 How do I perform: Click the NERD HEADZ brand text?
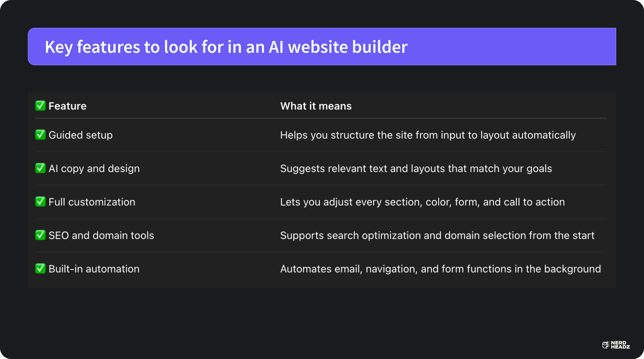(620, 345)
